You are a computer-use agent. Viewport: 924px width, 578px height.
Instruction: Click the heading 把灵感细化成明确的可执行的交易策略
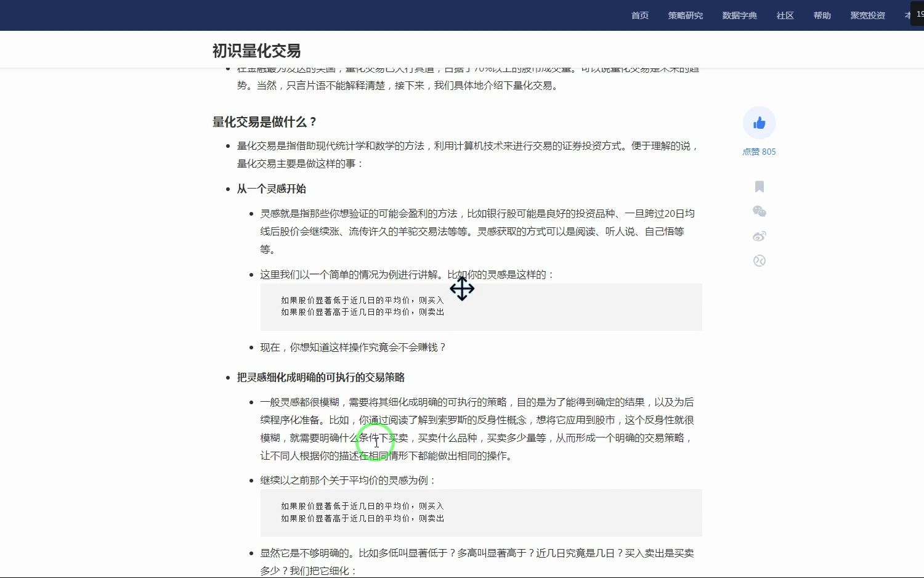321,377
